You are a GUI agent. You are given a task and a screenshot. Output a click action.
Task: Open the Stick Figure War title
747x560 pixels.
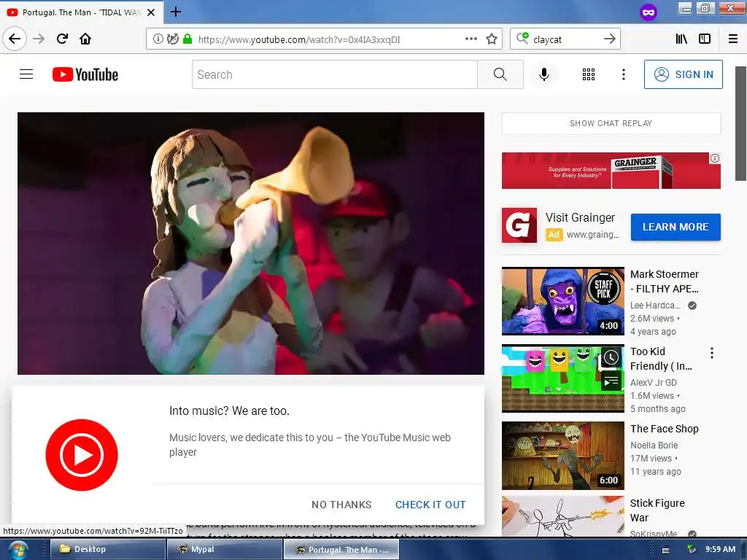657,510
